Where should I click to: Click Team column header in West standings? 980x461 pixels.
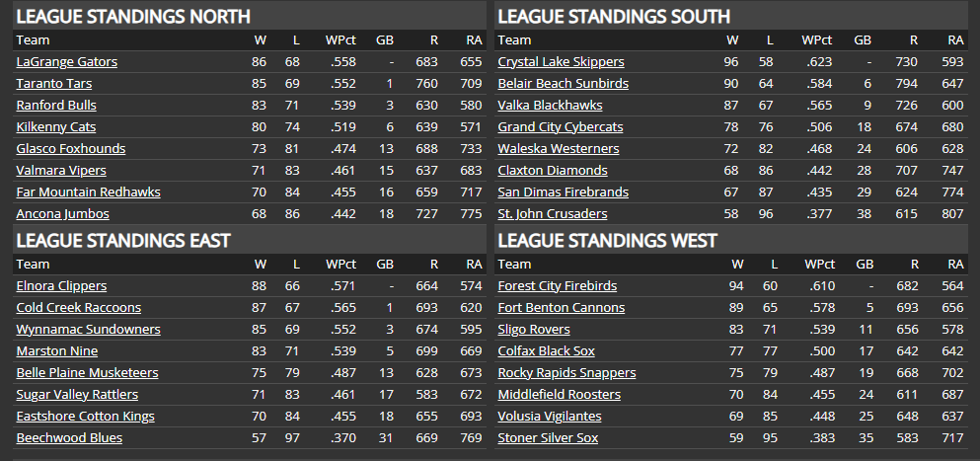[514, 265]
